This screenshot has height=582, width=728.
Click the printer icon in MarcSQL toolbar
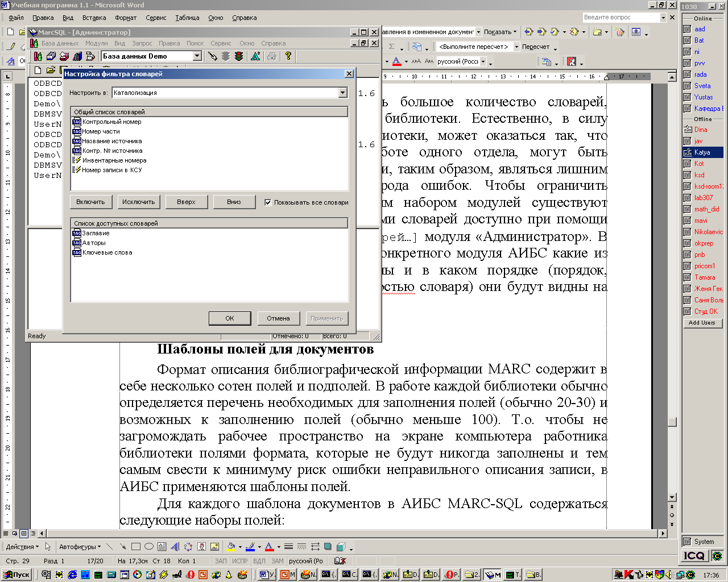272,56
